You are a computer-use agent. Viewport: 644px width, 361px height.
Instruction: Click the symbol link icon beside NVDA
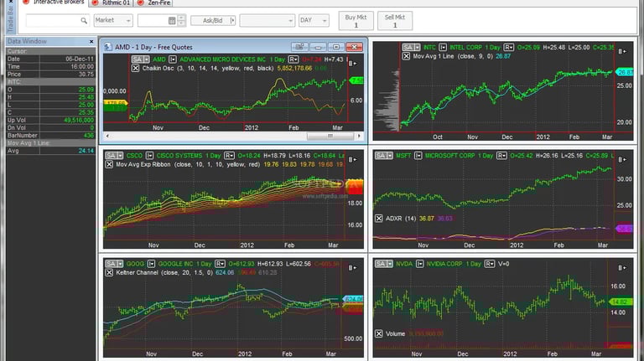pyautogui.click(x=419, y=264)
